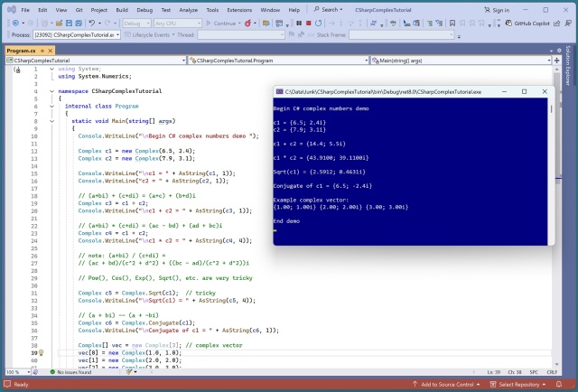
Task: Click the brush code cleanup icon at editor bottom
Action: pos(129,372)
